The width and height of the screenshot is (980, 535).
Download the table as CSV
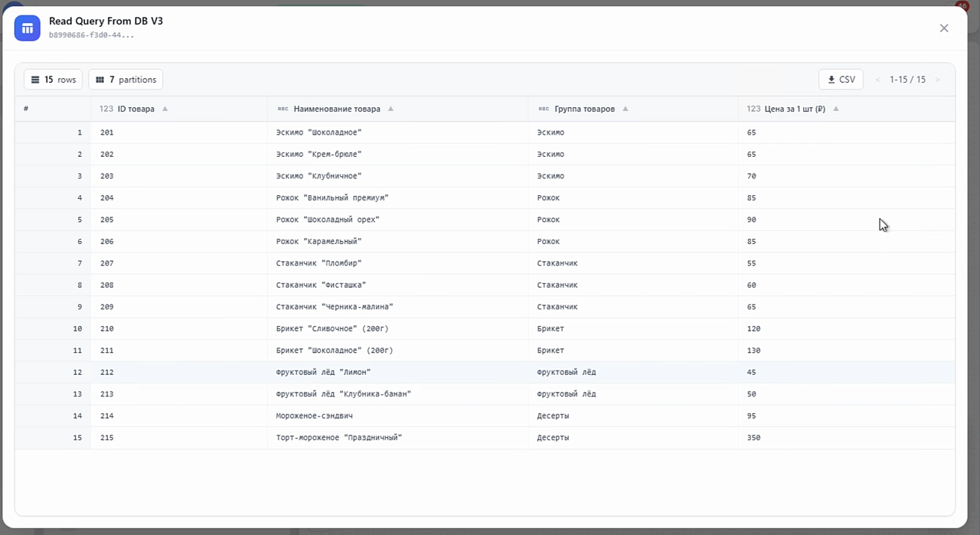(841, 80)
